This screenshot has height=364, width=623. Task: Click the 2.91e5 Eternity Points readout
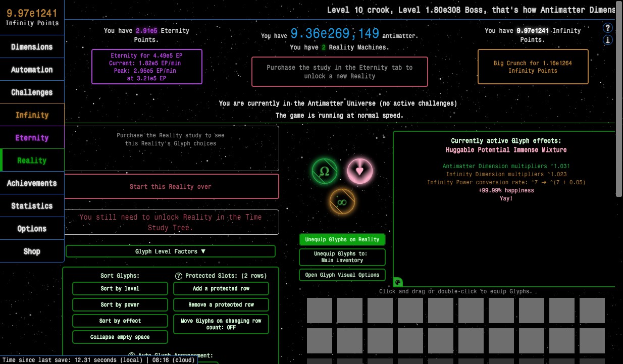point(147,35)
